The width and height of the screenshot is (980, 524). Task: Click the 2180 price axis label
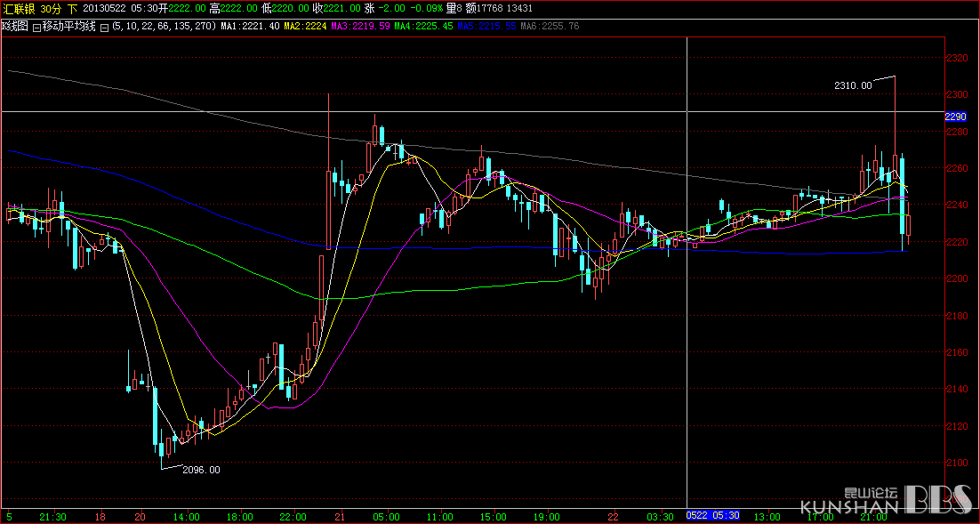pos(956,316)
